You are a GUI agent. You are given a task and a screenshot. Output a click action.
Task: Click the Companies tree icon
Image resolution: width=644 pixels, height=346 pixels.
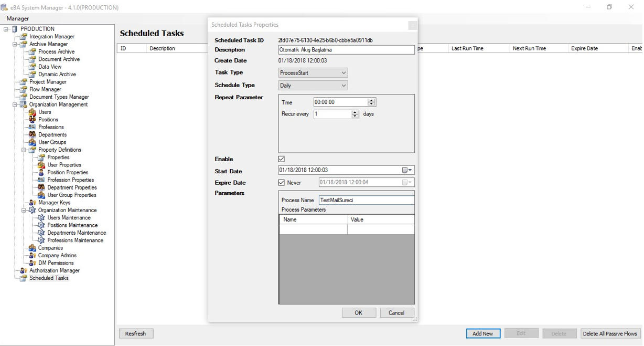point(33,248)
